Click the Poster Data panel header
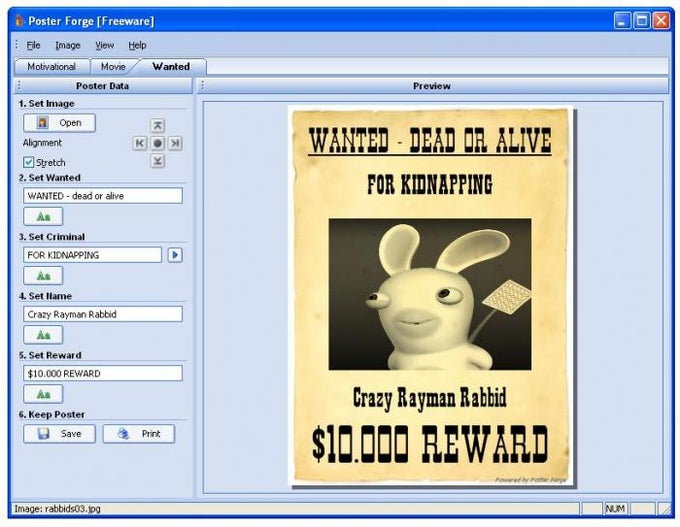680x527 pixels. coord(102,86)
